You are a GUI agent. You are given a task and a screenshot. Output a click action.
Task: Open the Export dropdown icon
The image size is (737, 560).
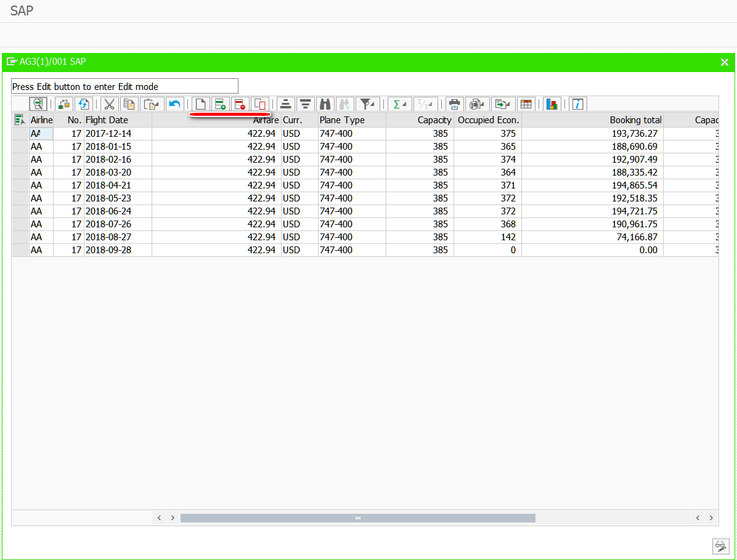[502, 104]
